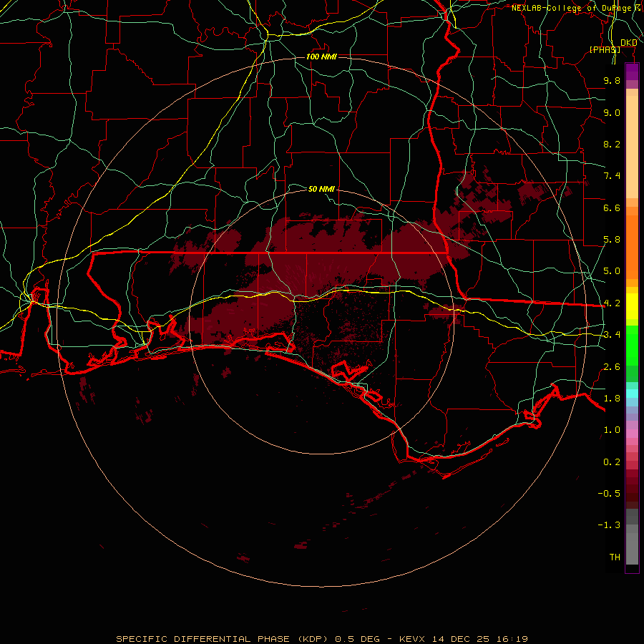Click the 1.8 value on the color scale
Image resolution: width=644 pixels, height=644 pixels.
(x=612, y=399)
